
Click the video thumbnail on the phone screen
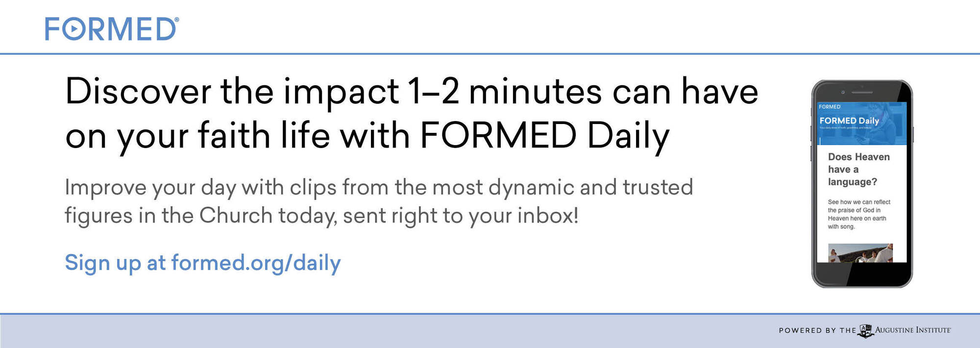pyautogui.click(x=860, y=253)
